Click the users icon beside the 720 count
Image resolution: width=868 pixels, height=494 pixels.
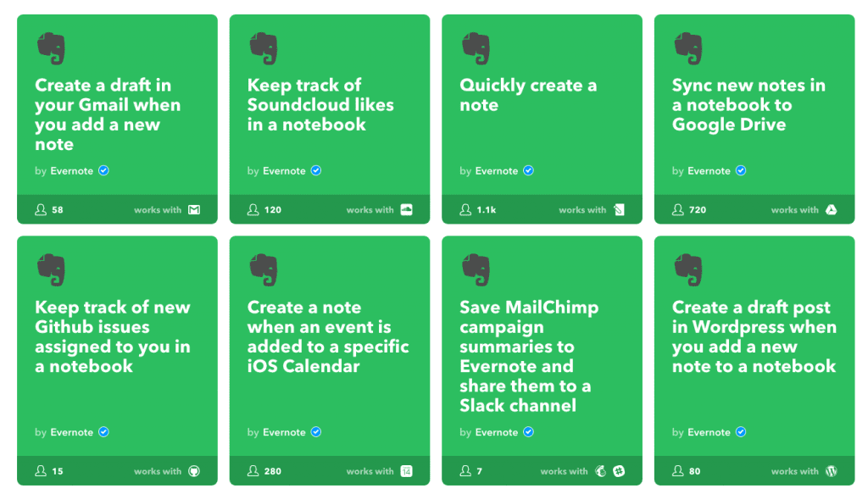[x=677, y=209]
